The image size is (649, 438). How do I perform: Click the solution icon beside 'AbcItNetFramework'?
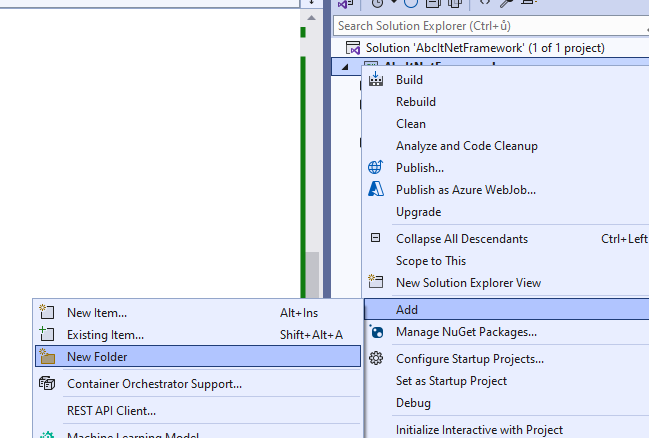352,48
